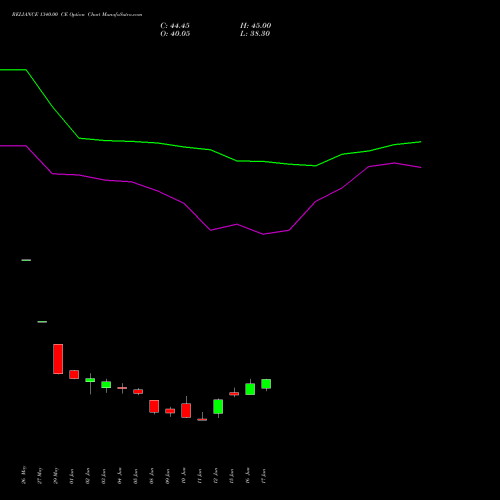Viewport: 500px width, 500px height.
Task: Click the chart title beginning with RELIANCE
Action: (77, 15)
